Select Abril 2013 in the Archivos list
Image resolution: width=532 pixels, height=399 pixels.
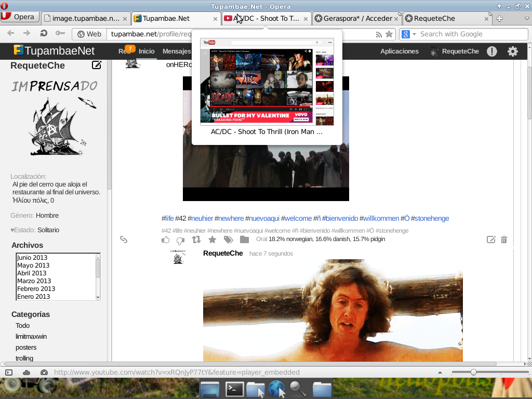point(32,273)
